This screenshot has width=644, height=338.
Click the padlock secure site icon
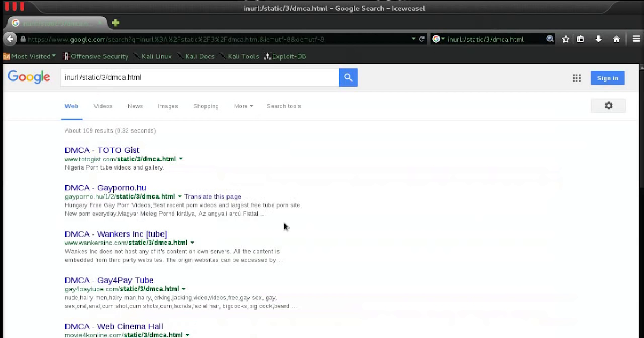click(x=23, y=39)
